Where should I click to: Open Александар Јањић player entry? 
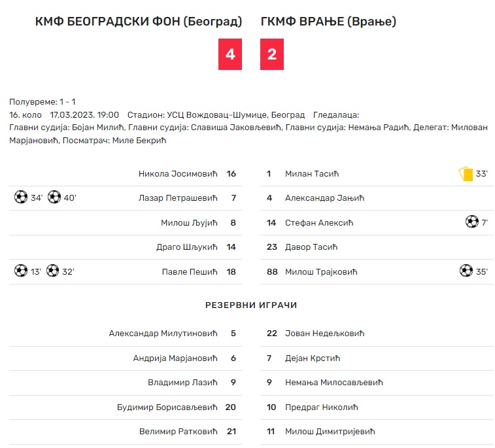point(324,198)
